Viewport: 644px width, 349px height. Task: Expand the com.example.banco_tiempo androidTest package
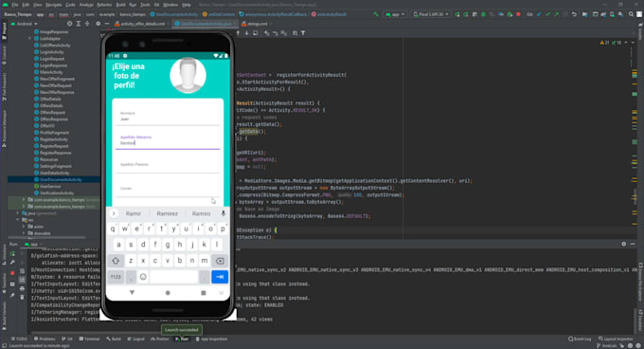(x=24, y=200)
